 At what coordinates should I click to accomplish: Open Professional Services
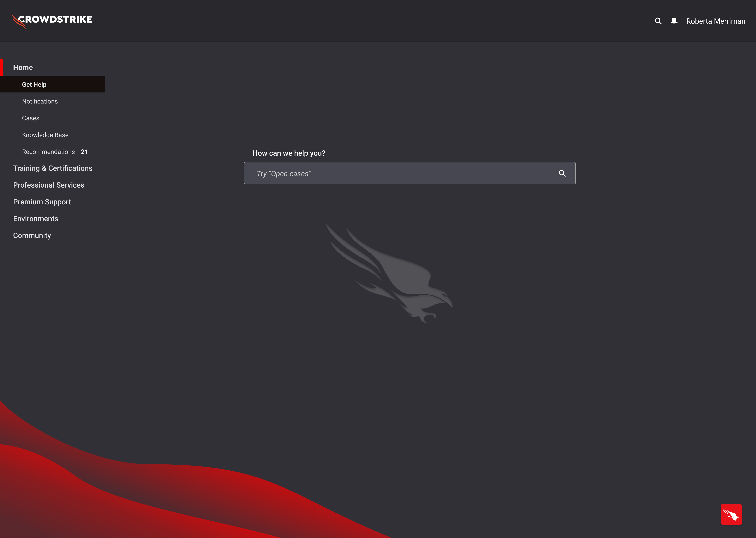click(x=49, y=185)
